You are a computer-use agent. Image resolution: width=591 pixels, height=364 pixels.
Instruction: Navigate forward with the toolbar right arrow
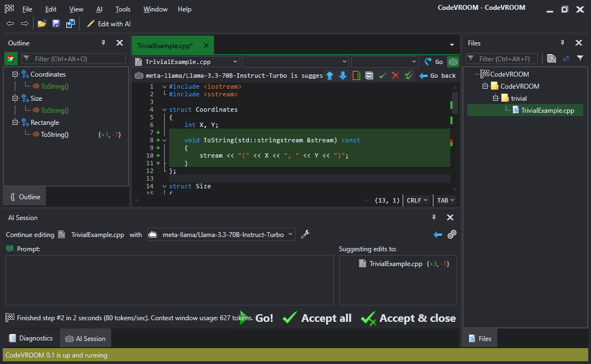[x=25, y=24]
